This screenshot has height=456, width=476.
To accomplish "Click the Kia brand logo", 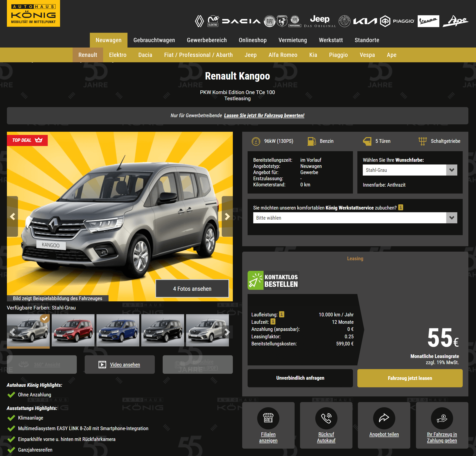I will 365,21.
